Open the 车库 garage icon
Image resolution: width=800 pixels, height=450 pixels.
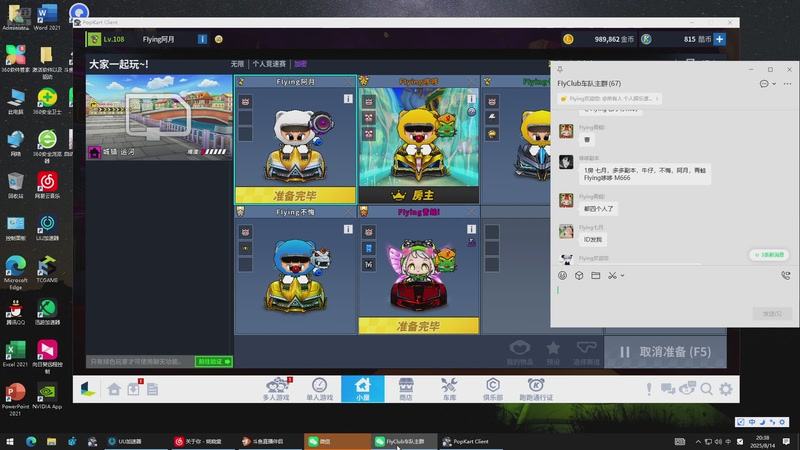tap(449, 389)
